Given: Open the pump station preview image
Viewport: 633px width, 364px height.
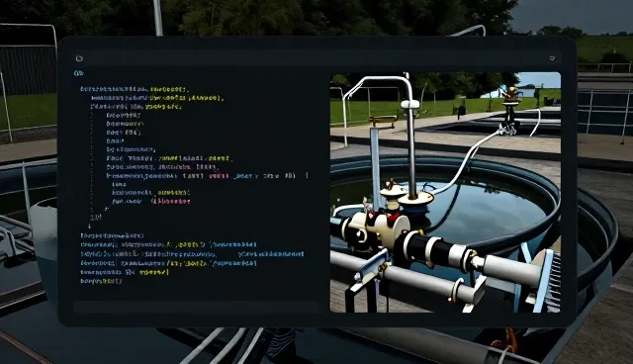Looking at the screenshot, I should coord(445,192).
